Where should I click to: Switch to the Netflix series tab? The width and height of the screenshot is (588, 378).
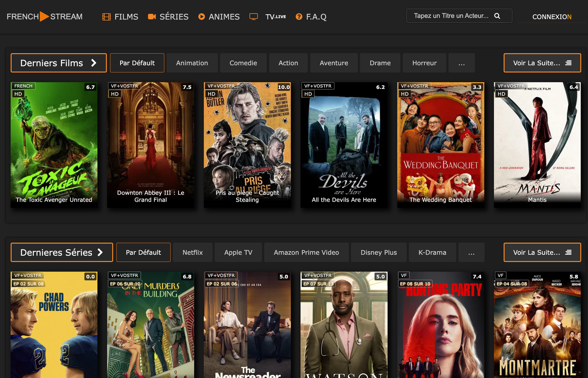pos(193,252)
